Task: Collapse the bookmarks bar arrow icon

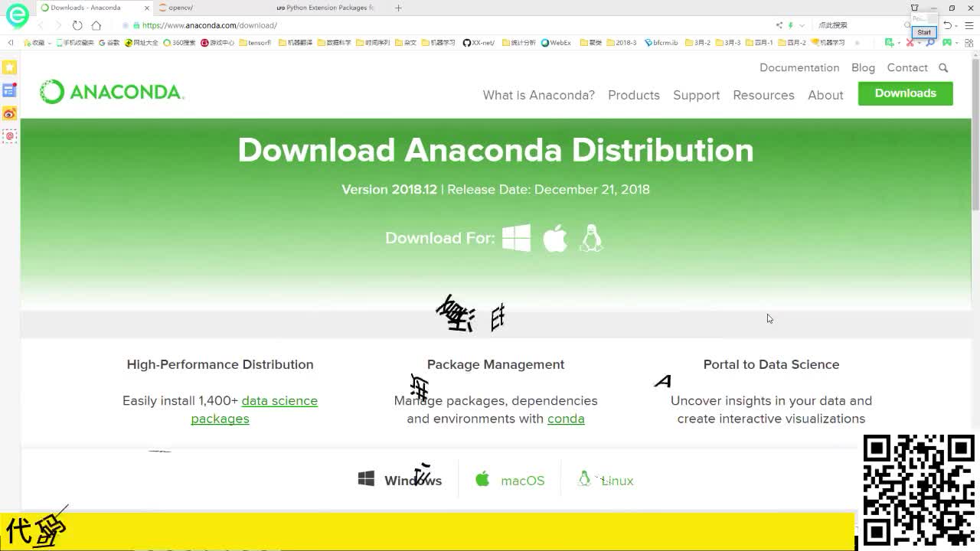Action: [x=10, y=43]
